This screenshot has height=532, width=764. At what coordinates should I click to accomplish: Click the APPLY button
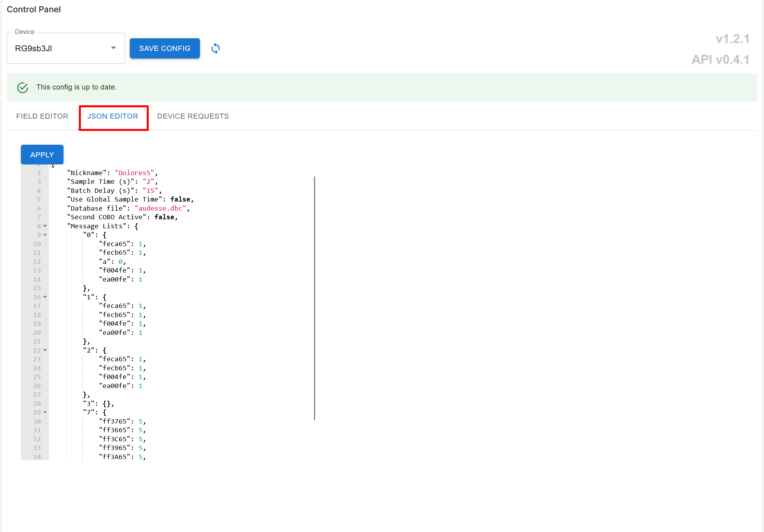point(42,155)
